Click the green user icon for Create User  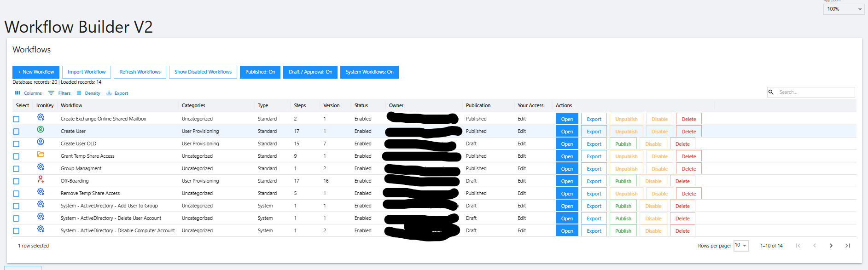click(x=41, y=130)
